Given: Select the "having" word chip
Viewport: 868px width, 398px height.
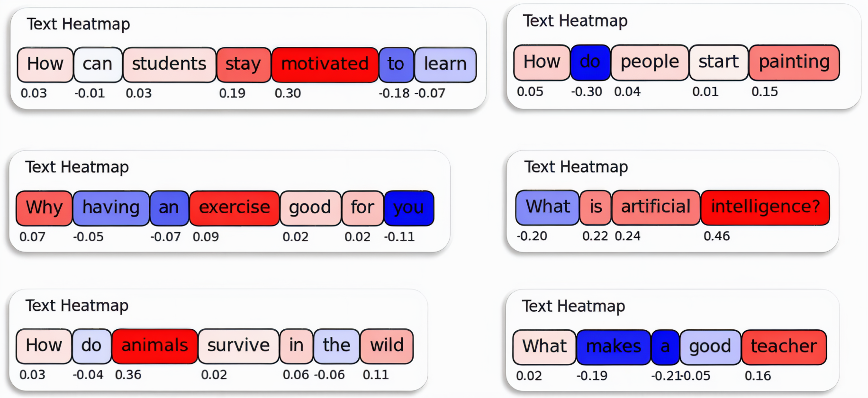Looking at the screenshot, I should coord(111,208).
